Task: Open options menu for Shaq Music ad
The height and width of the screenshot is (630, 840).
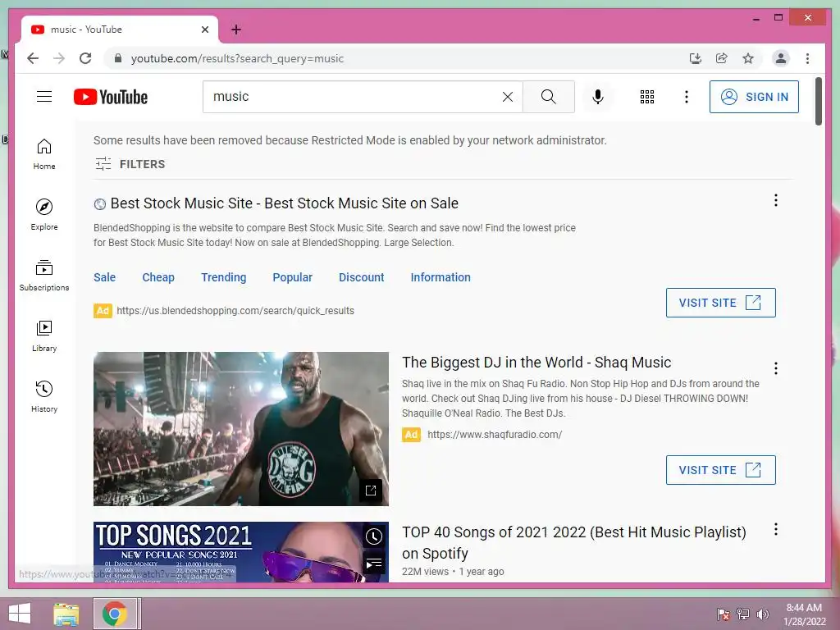Action: [776, 368]
